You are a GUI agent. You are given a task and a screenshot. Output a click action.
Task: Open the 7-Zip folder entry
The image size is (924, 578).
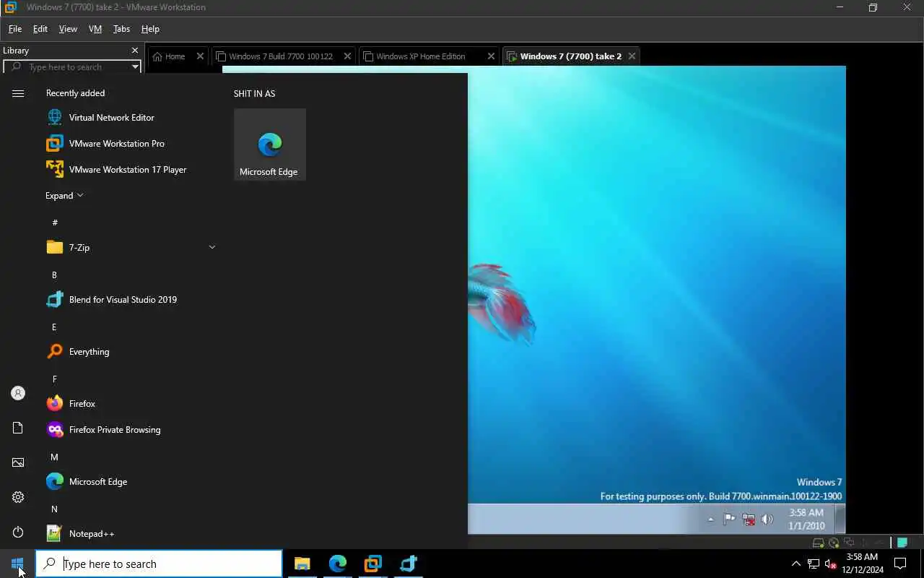[x=130, y=247]
